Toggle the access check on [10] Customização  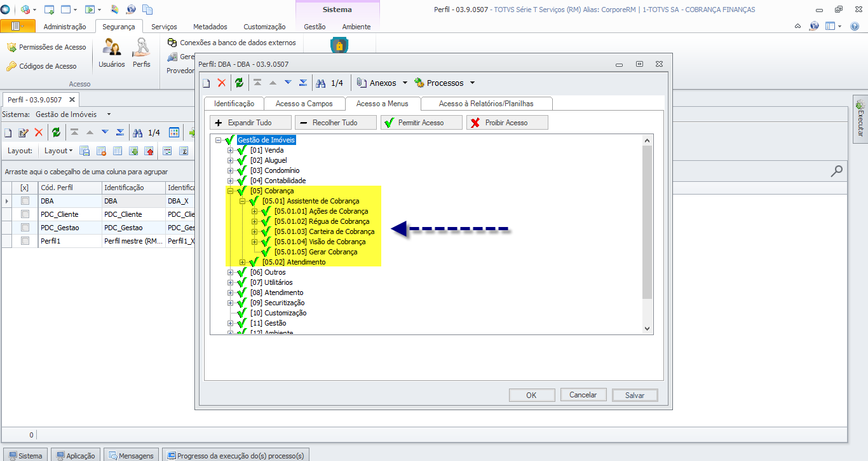(241, 313)
